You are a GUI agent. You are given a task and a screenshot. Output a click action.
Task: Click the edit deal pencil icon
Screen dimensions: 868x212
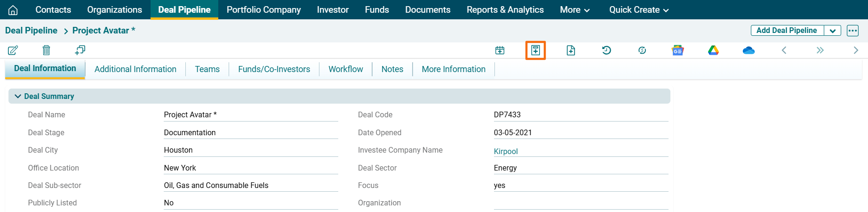[13, 50]
